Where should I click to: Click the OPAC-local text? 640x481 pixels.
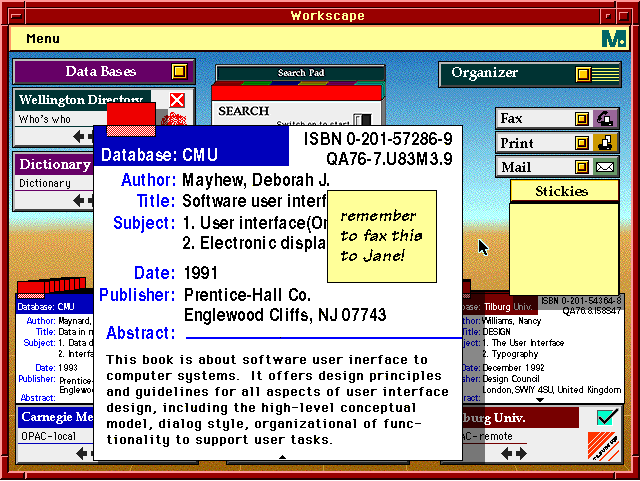tap(48, 436)
